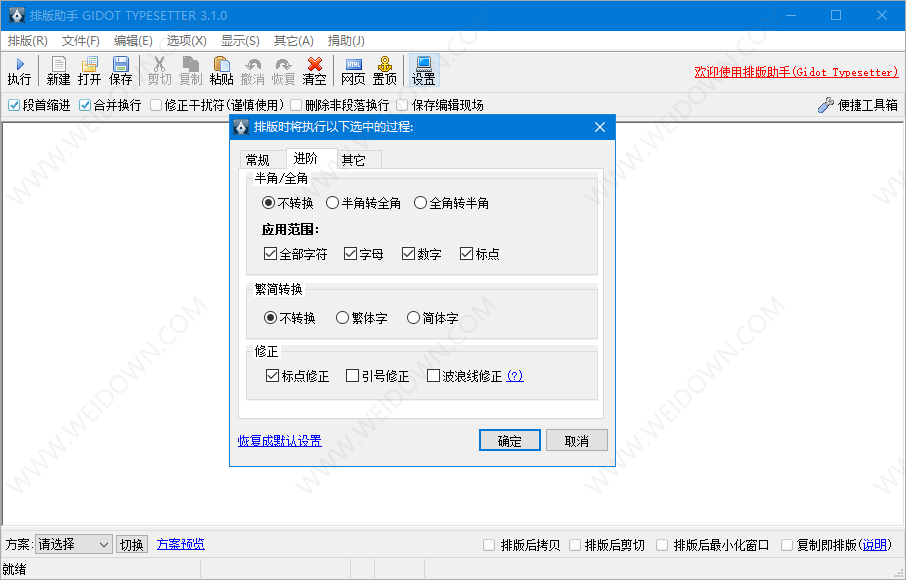Click the 新建 (New) document icon
Viewport: 906px width, 580px height.
(58, 71)
